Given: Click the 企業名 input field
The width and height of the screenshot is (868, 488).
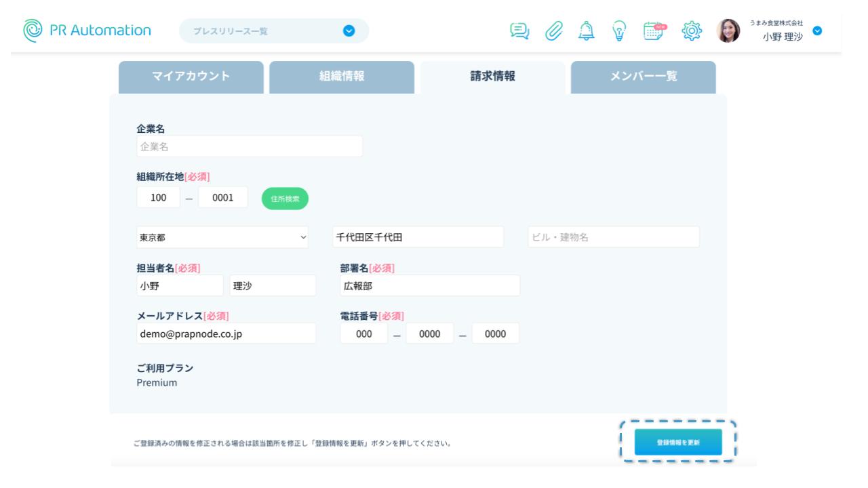Looking at the screenshot, I should (250, 146).
